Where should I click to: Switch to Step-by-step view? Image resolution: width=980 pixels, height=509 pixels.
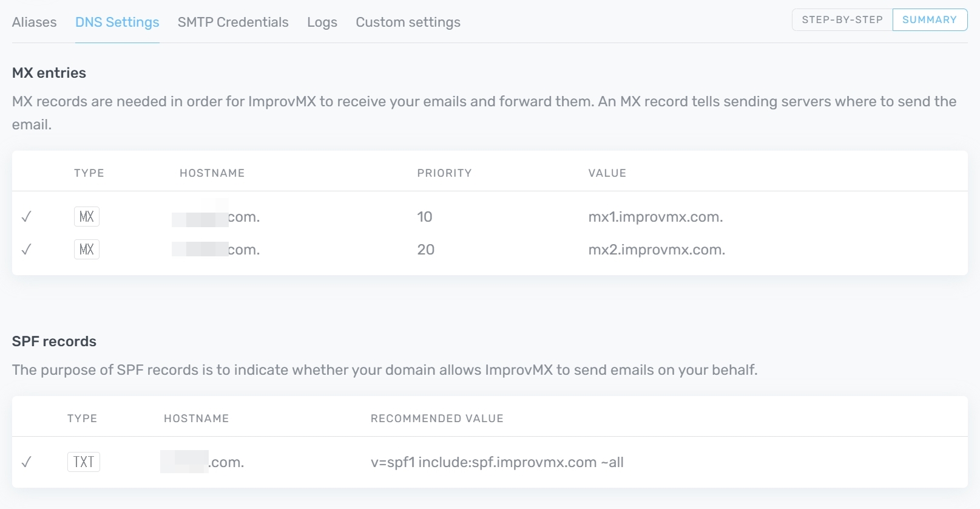(842, 19)
